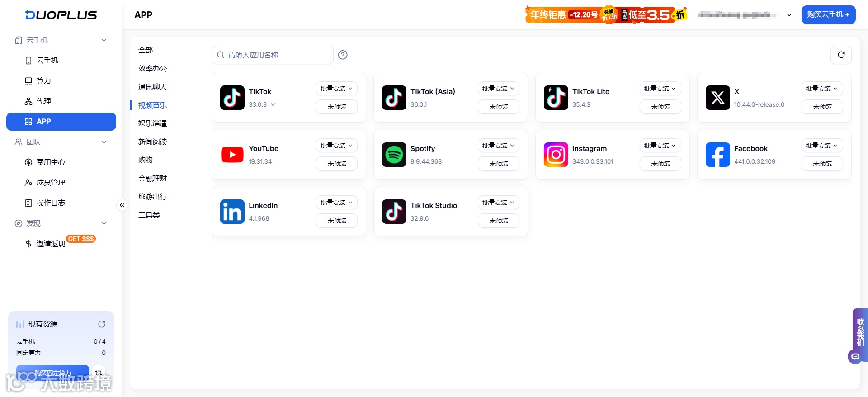Select the TikTok Lite app icon

(556, 98)
